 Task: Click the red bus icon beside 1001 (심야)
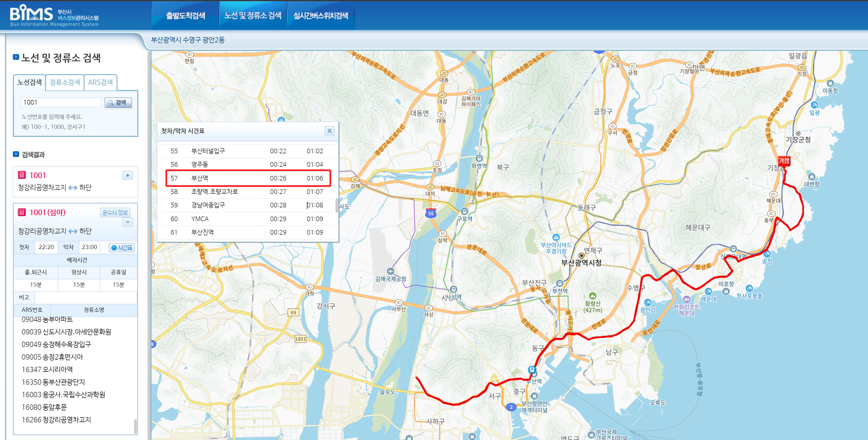pos(22,212)
